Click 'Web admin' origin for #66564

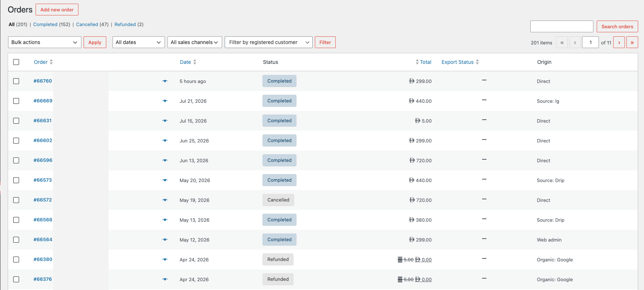(x=549, y=240)
